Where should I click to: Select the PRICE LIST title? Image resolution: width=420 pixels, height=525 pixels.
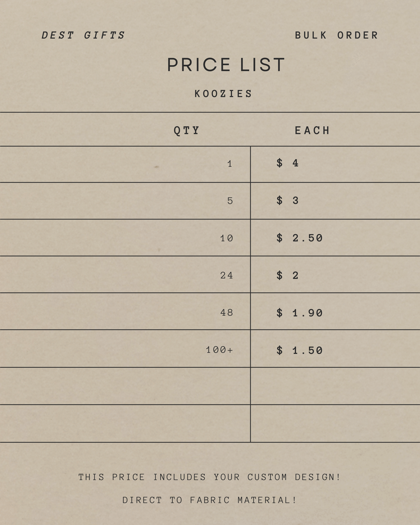tap(226, 65)
